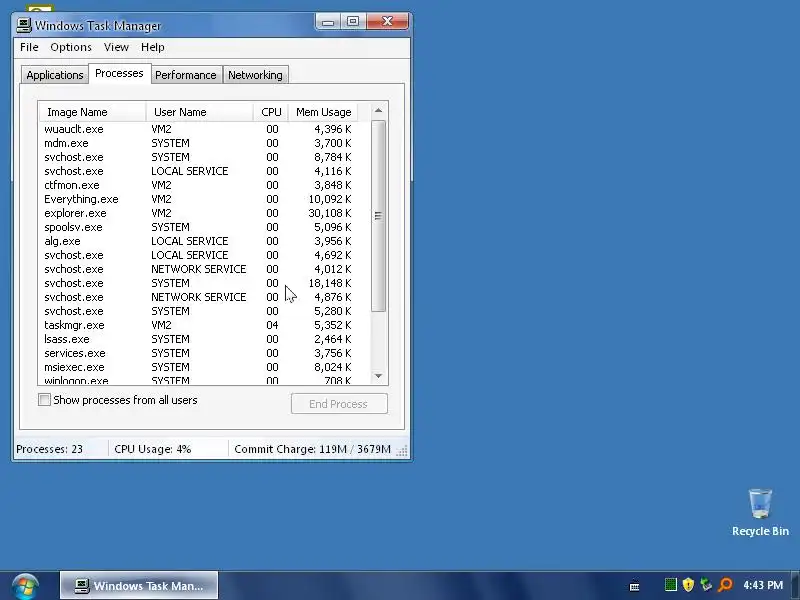The height and width of the screenshot is (600, 800).
Task: Click the keyboard icon in the tray
Action: [634, 586]
